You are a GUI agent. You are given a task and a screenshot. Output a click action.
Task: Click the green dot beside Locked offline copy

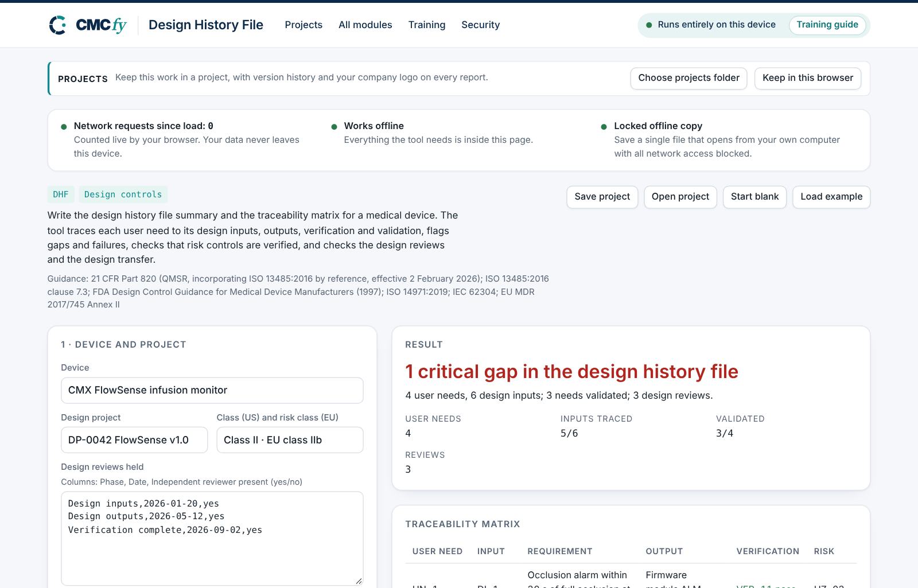pyautogui.click(x=604, y=127)
